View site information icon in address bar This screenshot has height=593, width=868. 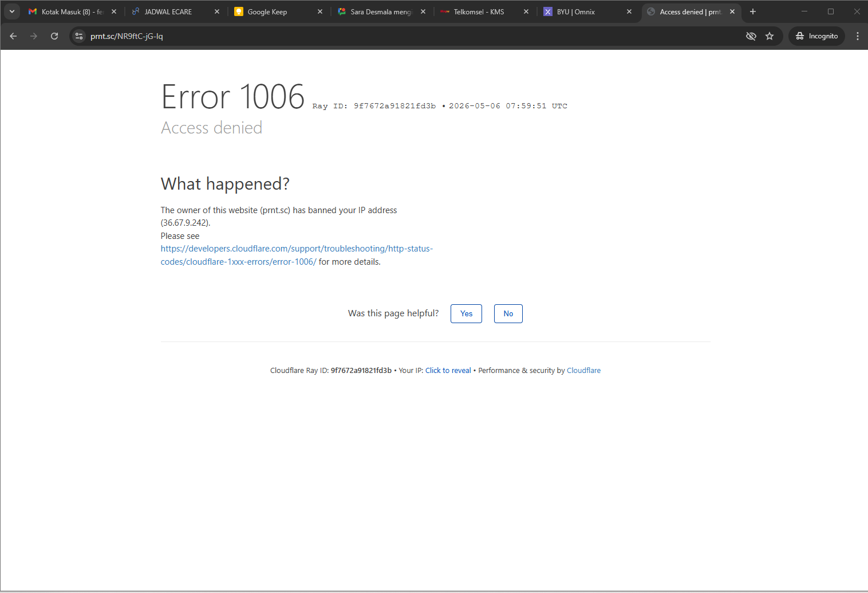(79, 36)
